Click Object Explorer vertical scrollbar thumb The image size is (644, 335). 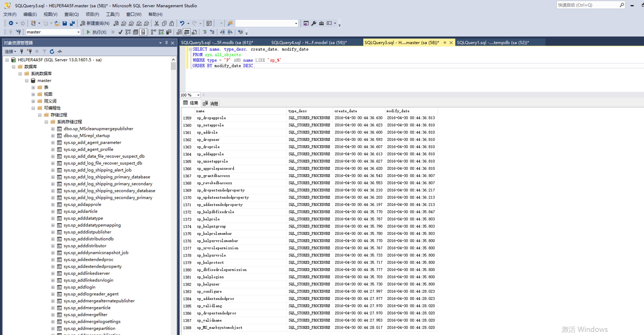click(x=173, y=66)
